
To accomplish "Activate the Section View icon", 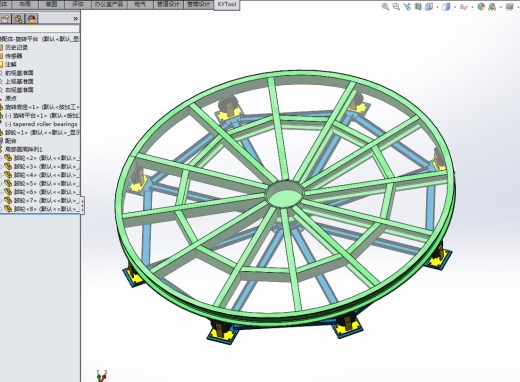I will 418,6.
